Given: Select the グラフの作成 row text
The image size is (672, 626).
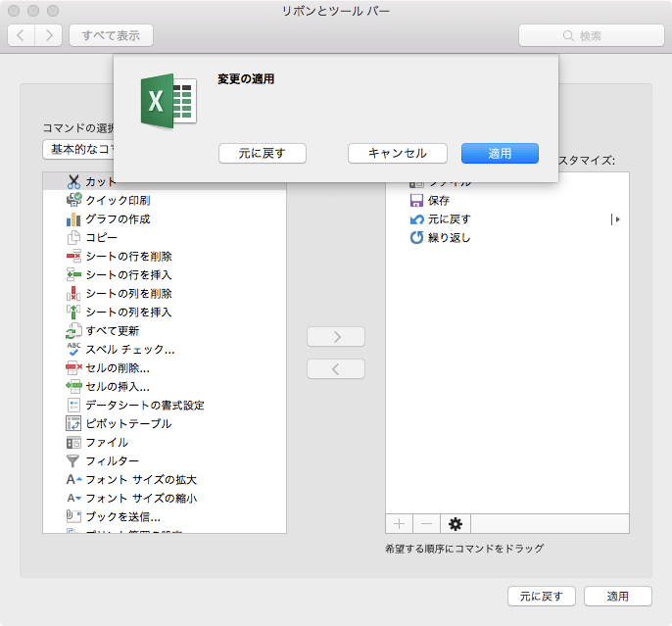Looking at the screenshot, I should (118, 219).
